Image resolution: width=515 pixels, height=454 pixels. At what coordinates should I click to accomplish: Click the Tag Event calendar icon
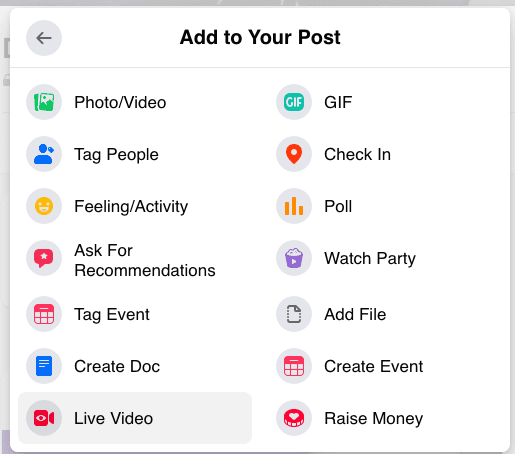tap(44, 314)
